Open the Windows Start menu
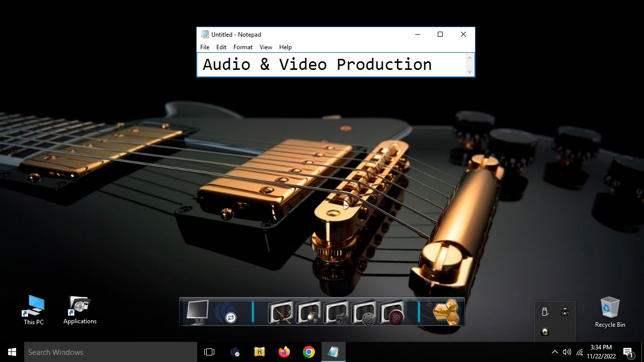The height and width of the screenshot is (362, 644). pyautogui.click(x=12, y=352)
